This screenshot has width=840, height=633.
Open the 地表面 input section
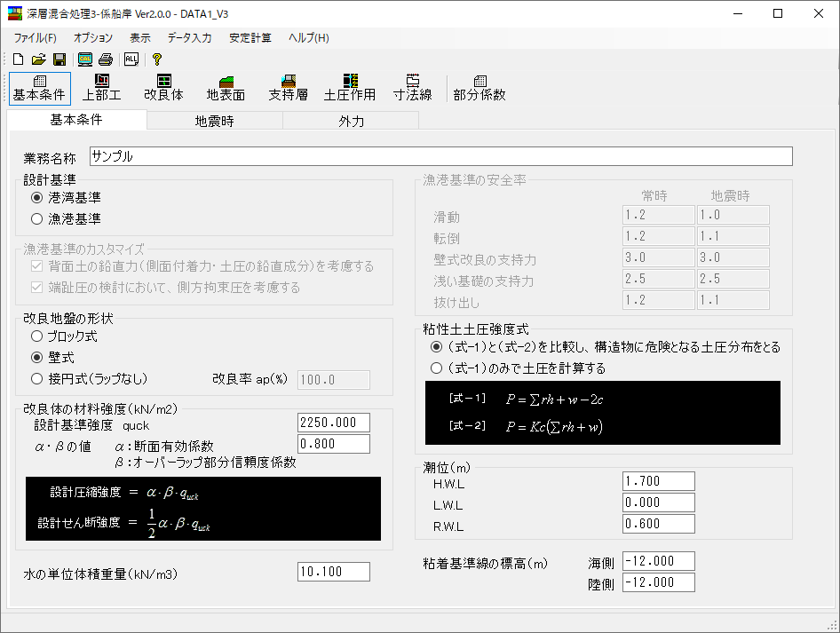point(226,87)
